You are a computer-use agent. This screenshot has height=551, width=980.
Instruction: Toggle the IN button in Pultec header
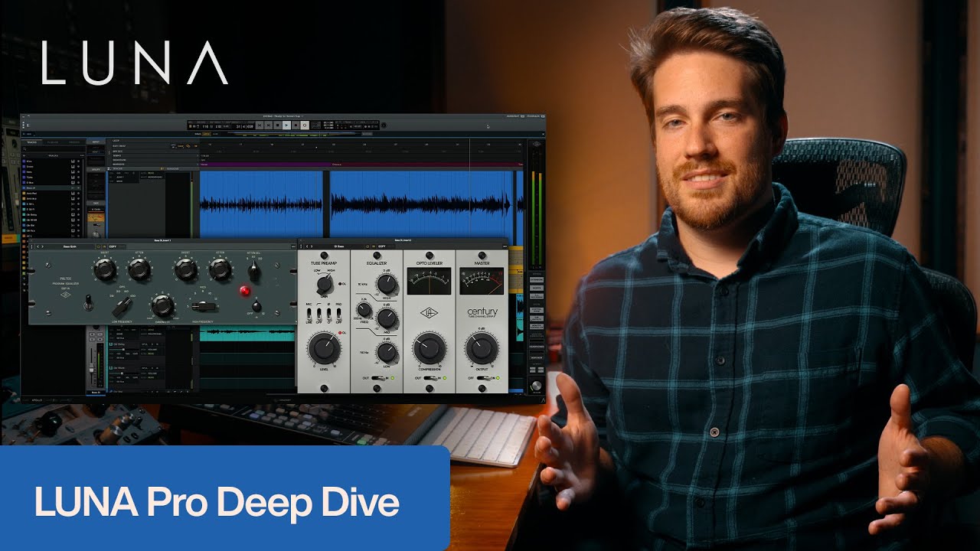click(x=104, y=246)
